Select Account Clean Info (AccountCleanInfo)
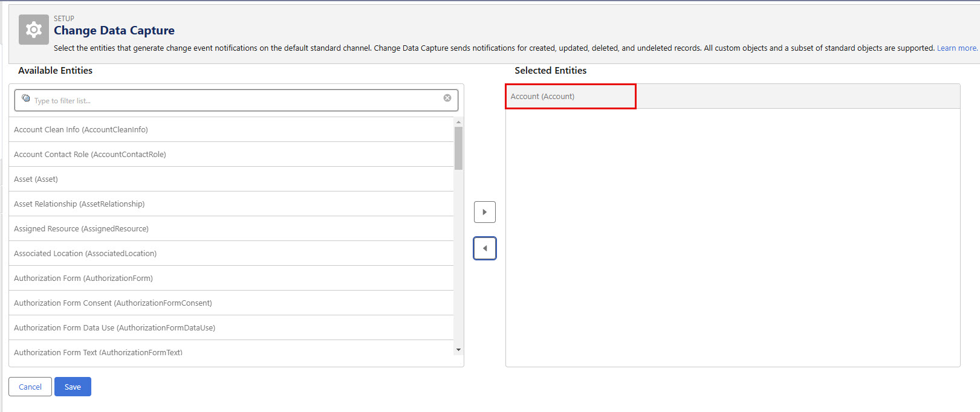 [x=231, y=129]
